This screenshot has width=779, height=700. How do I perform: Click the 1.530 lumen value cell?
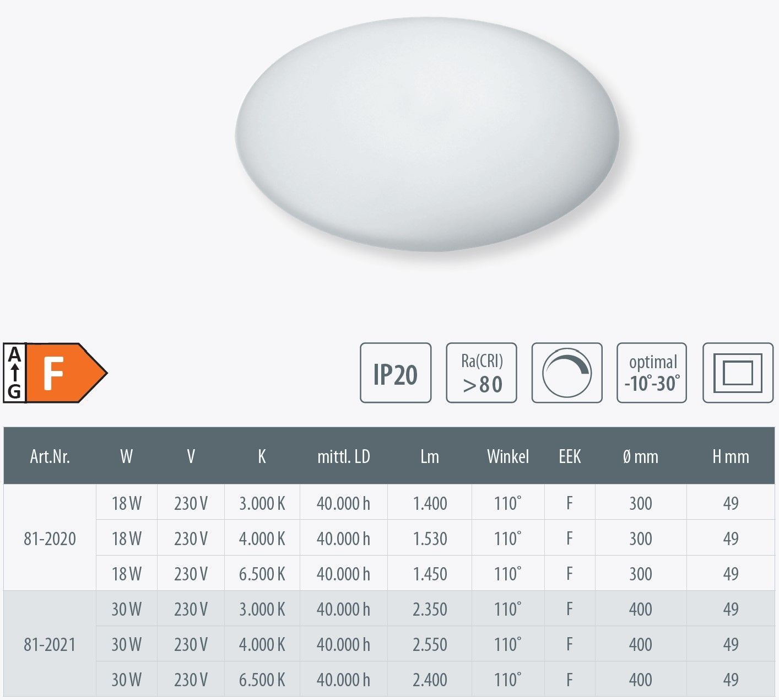point(430,539)
